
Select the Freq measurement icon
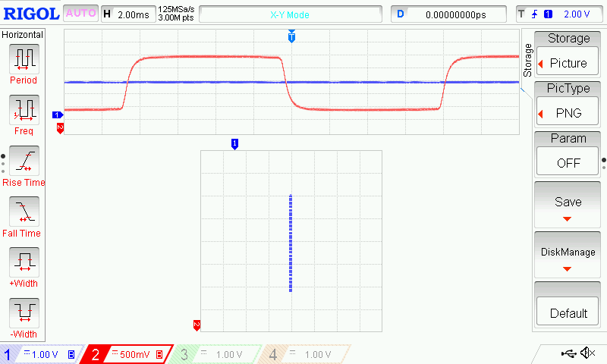[x=24, y=110]
